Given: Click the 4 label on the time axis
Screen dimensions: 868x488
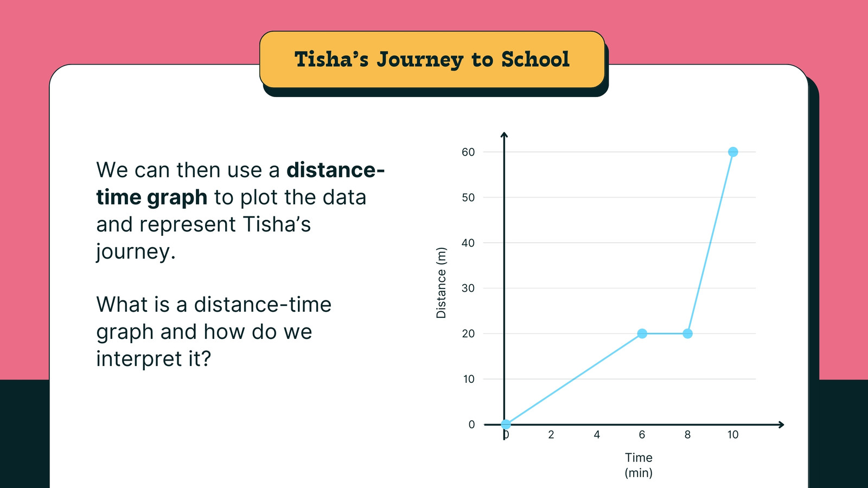Looking at the screenshot, I should [x=597, y=434].
